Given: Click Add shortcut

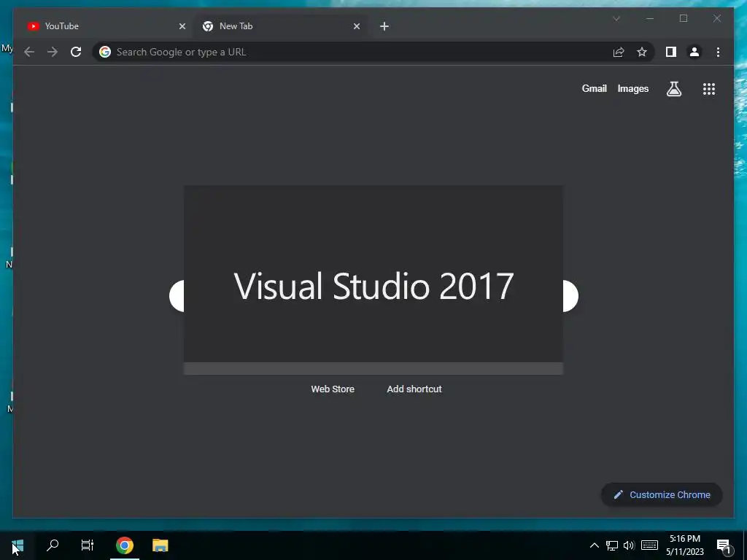Looking at the screenshot, I should (414, 389).
